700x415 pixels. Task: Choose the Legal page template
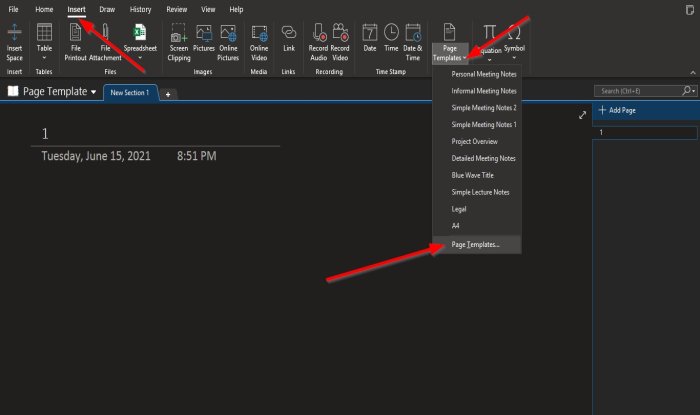(x=459, y=209)
